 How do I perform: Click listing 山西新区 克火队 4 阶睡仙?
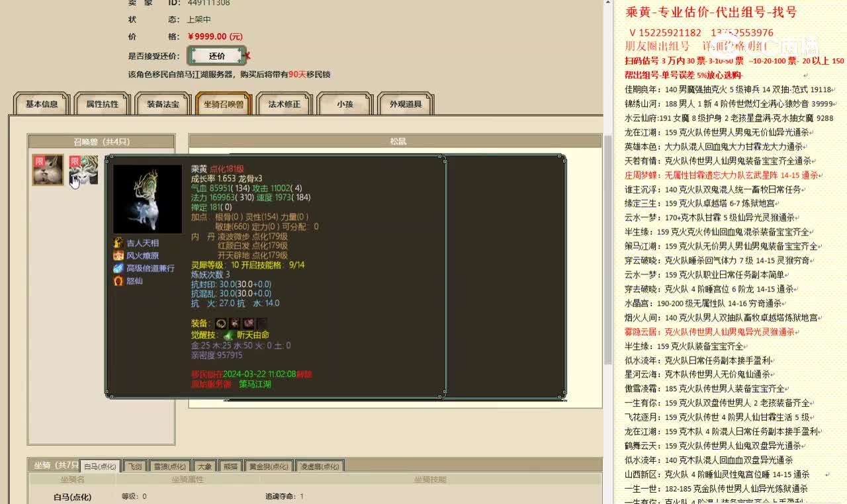(717, 474)
